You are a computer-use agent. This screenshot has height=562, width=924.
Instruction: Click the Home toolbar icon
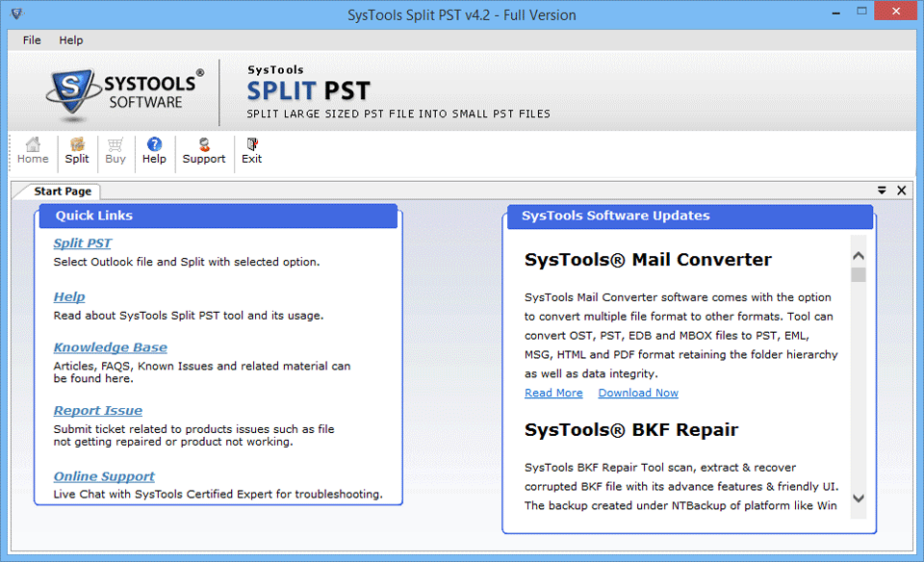click(33, 151)
